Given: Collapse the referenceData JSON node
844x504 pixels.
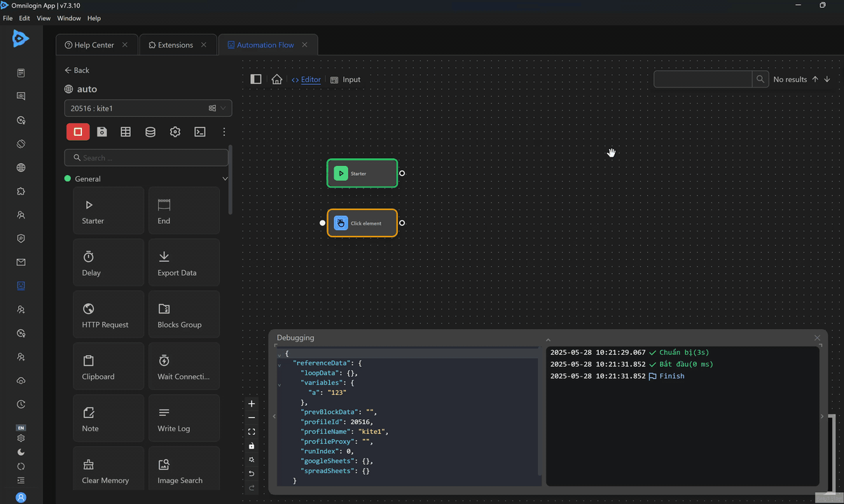Looking at the screenshot, I should coord(279,364).
